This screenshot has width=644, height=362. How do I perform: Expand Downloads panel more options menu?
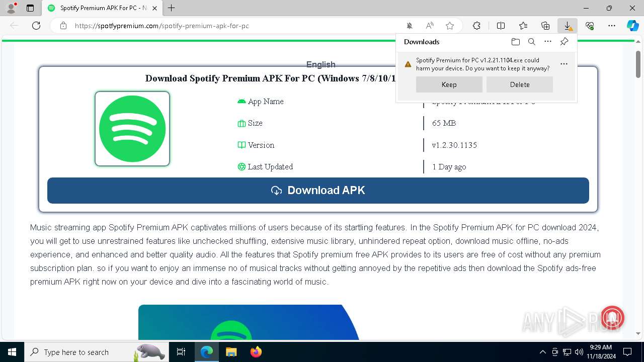[x=548, y=42]
